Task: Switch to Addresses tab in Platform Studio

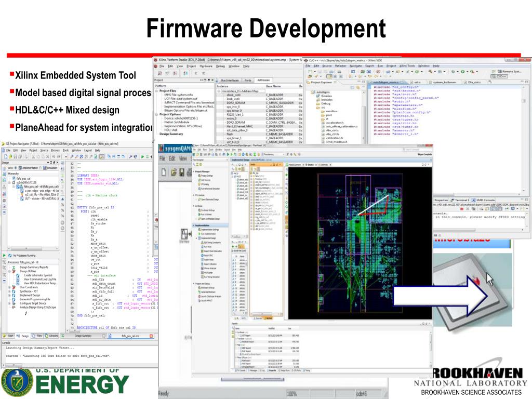Action: tap(263, 81)
